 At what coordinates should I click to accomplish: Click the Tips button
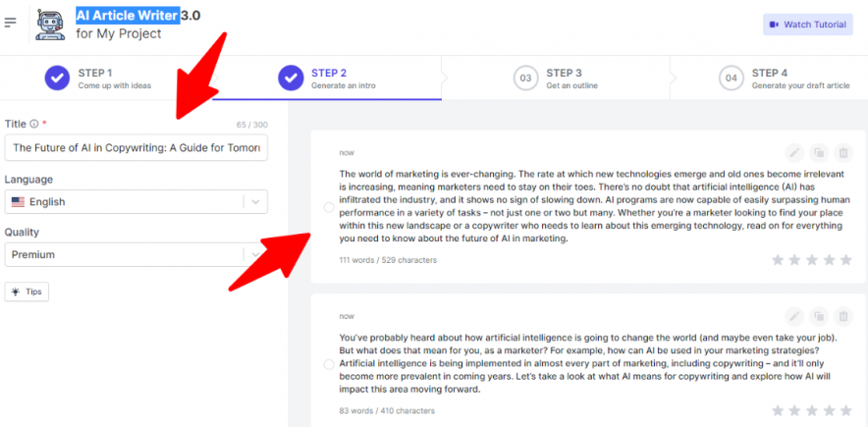click(x=27, y=292)
